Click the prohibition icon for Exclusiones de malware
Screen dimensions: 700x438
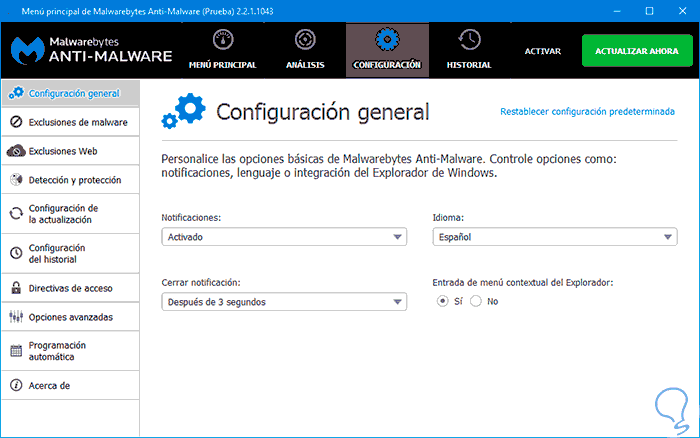[x=16, y=122]
